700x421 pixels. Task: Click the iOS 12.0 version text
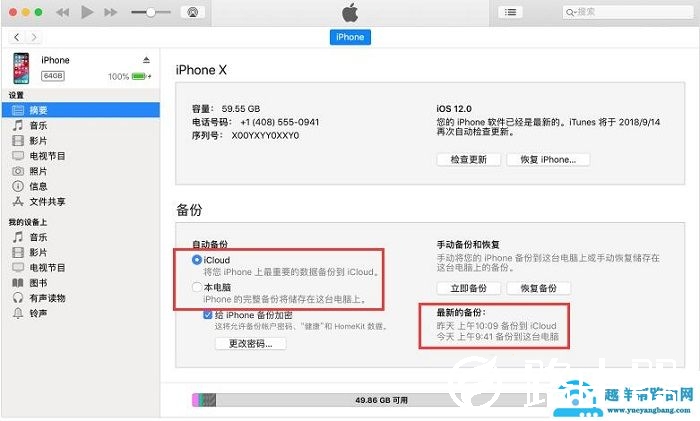[454, 108]
